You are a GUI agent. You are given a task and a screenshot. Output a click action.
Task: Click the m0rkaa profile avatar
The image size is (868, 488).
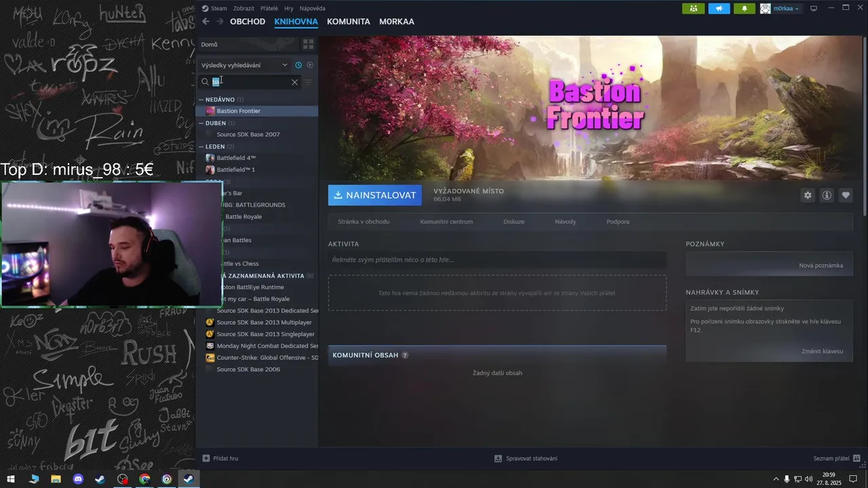tap(766, 8)
